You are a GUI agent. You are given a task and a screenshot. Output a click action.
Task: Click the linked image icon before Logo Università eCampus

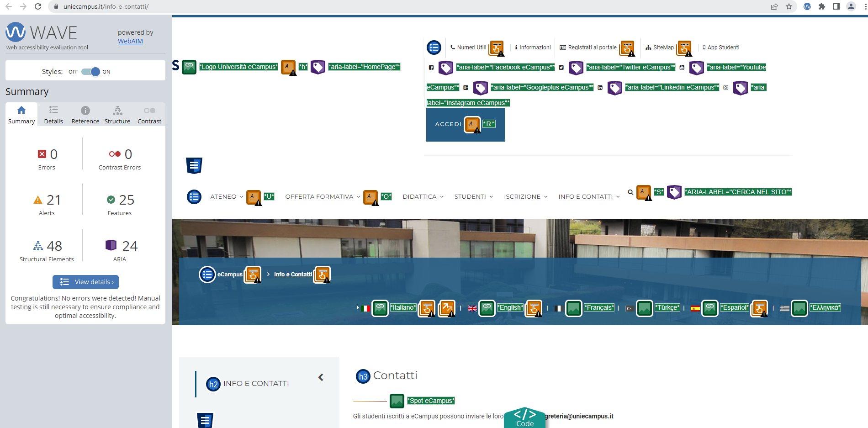tap(189, 67)
